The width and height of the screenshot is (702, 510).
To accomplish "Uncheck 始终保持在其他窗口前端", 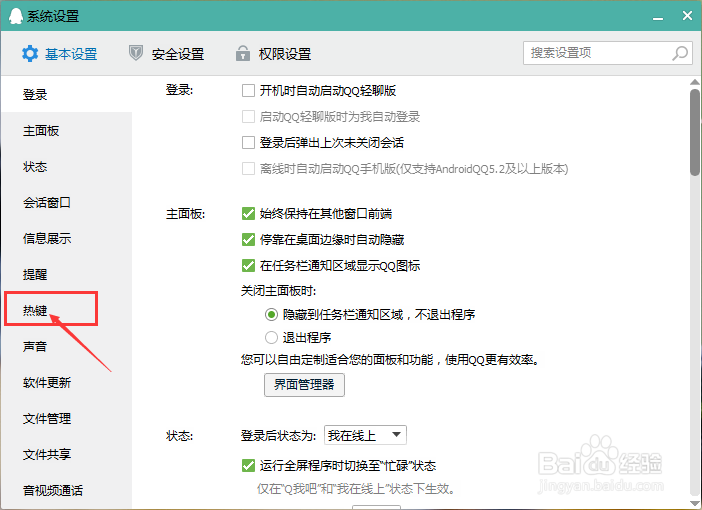I will point(248,214).
